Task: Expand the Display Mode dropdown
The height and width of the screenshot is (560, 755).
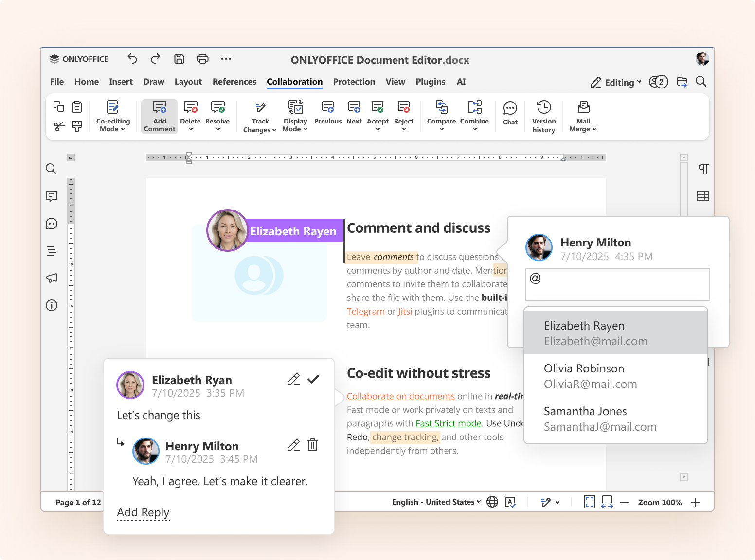Action: point(295,116)
